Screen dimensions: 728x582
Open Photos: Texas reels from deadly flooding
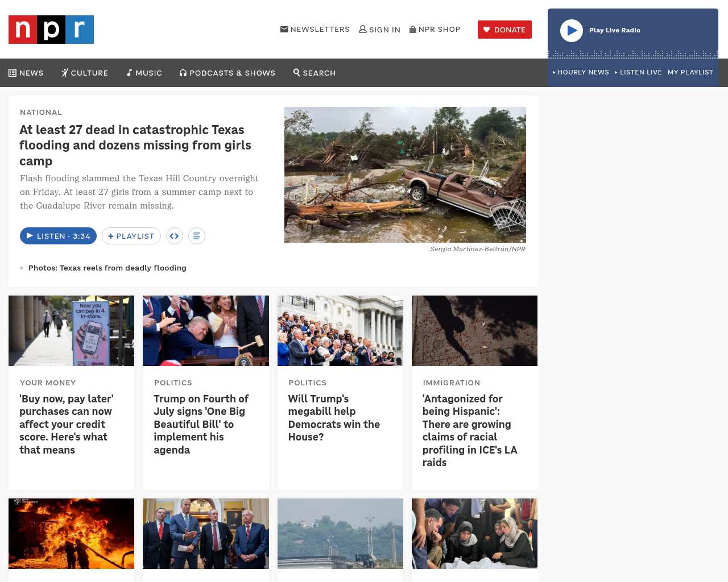pos(107,268)
